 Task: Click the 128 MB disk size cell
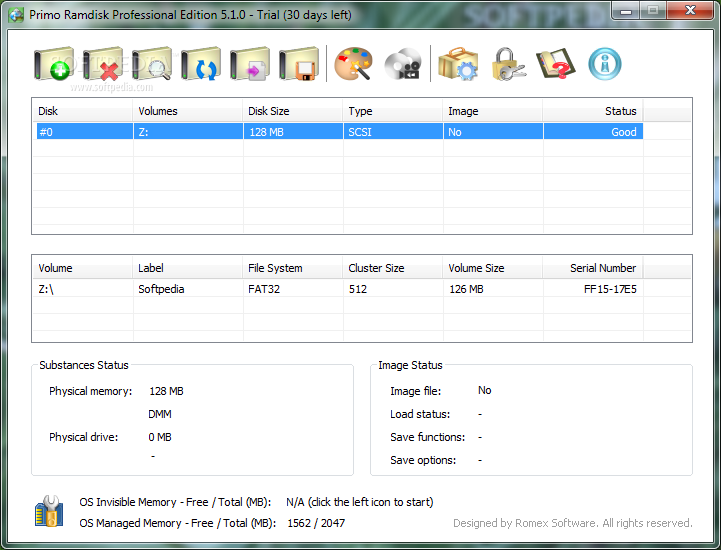(293, 132)
